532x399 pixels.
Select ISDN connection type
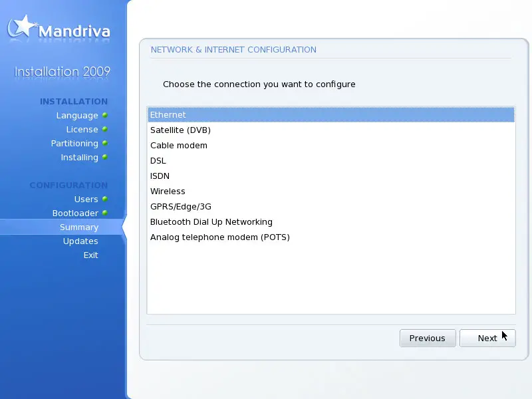[x=331, y=176]
